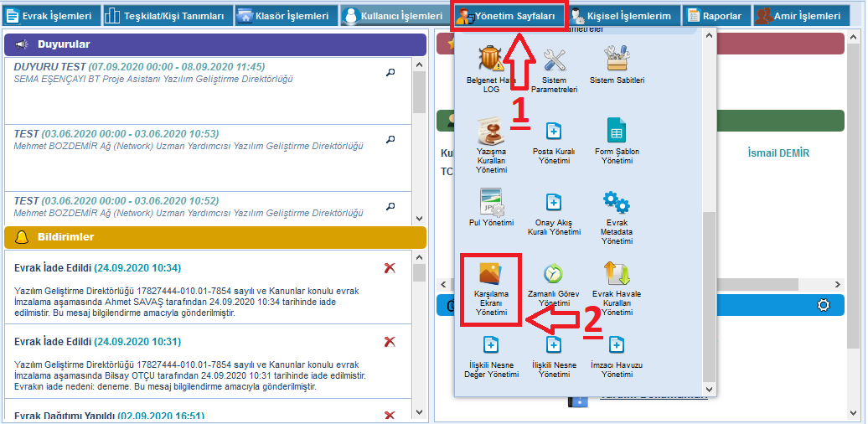Open the Evrak İşlemleri menu
The width and height of the screenshot is (868, 424).
[50, 16]
